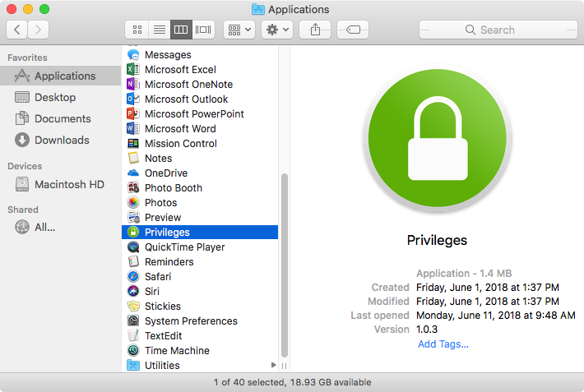Viewport: 584px width, 392px height.
Task: Click the Privileges lock icon in list
Action: tap(133, 232)
